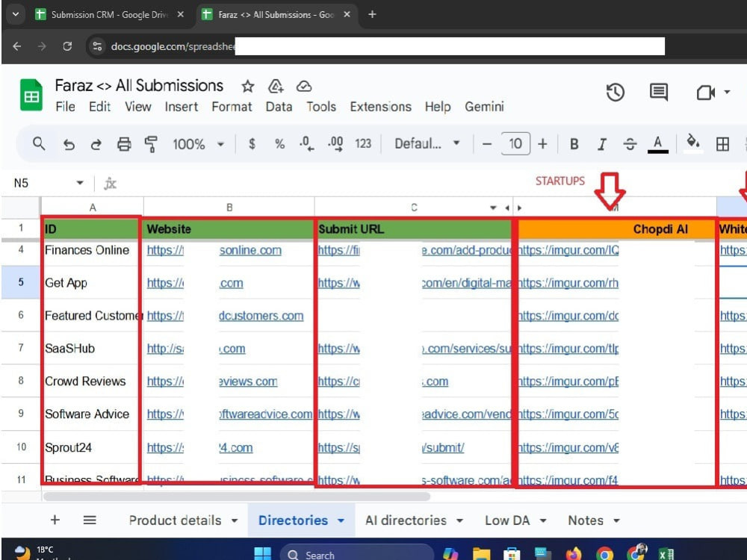Go back in the browser

(x=17, y=46)
